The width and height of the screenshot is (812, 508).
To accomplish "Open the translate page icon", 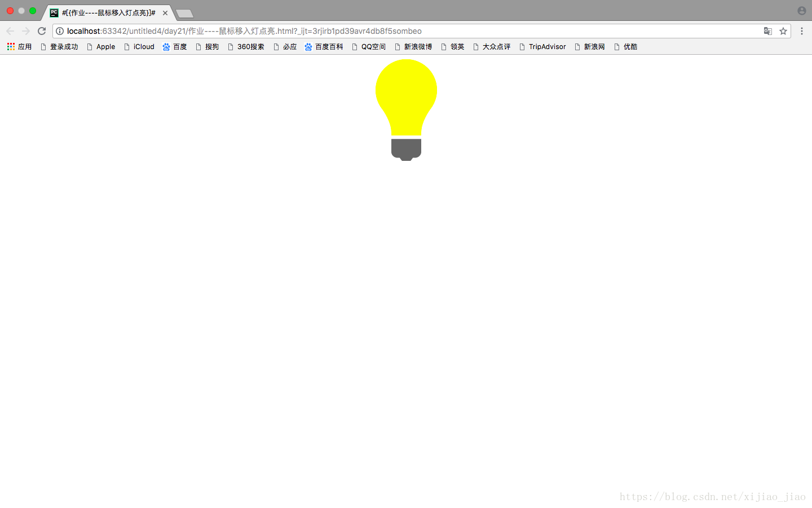I will tap(767, 31).
